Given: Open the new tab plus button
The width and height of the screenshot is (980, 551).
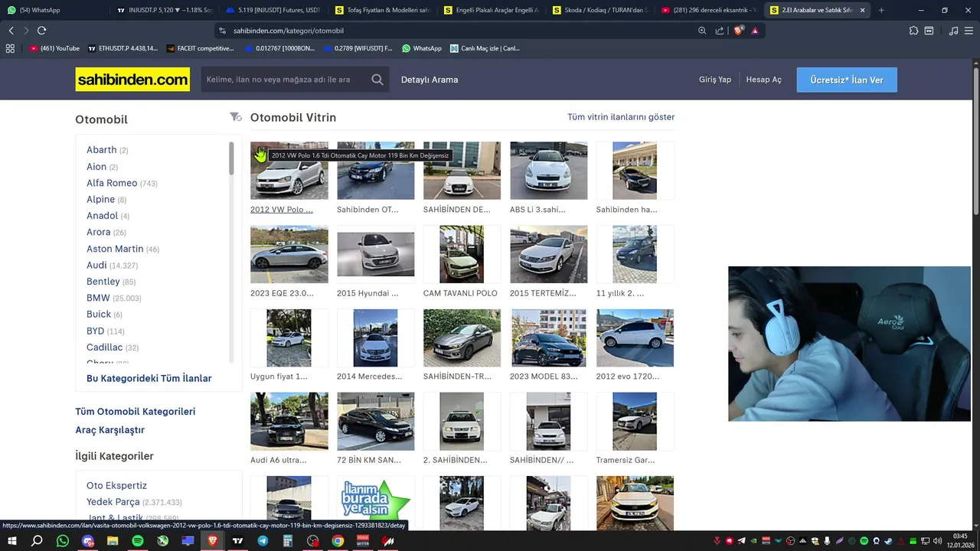Looking at the screenshot, I should 881,10.
